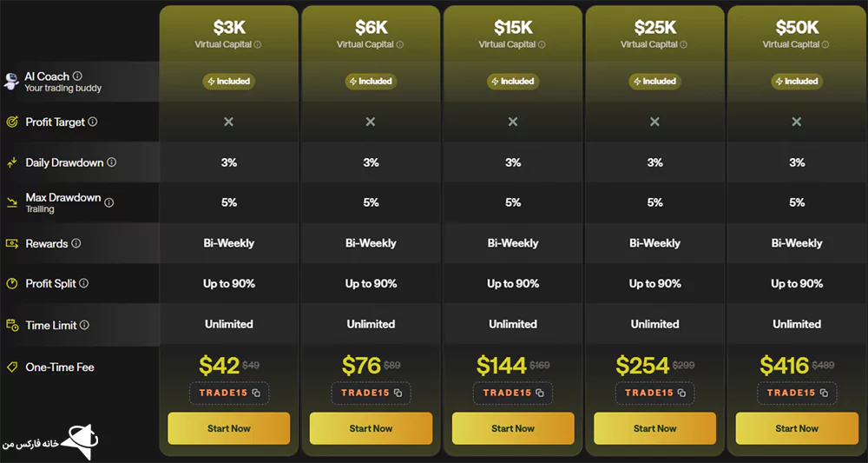The height and width of the screenshot is (463, 868).
Task: Click the info icon next to Rewards
Action: tap(76, 243)
